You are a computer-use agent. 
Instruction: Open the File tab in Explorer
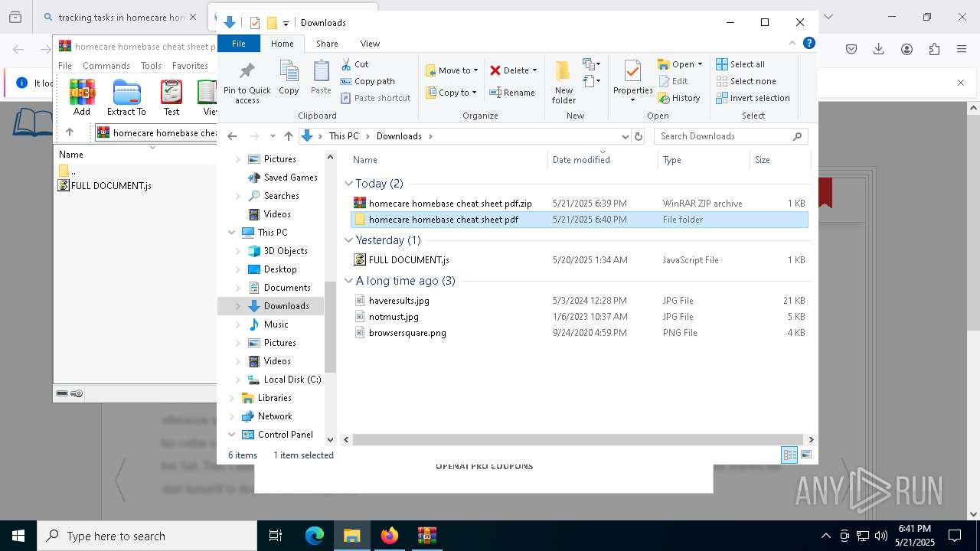[x=239, y=44]
